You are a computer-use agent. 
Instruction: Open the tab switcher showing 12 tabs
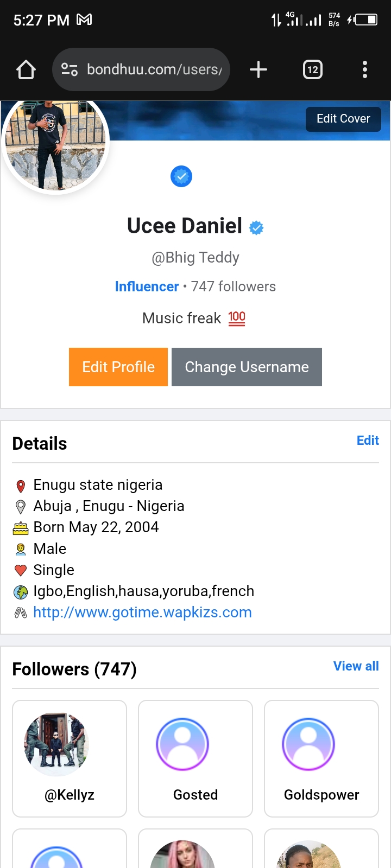pos(313,69)
